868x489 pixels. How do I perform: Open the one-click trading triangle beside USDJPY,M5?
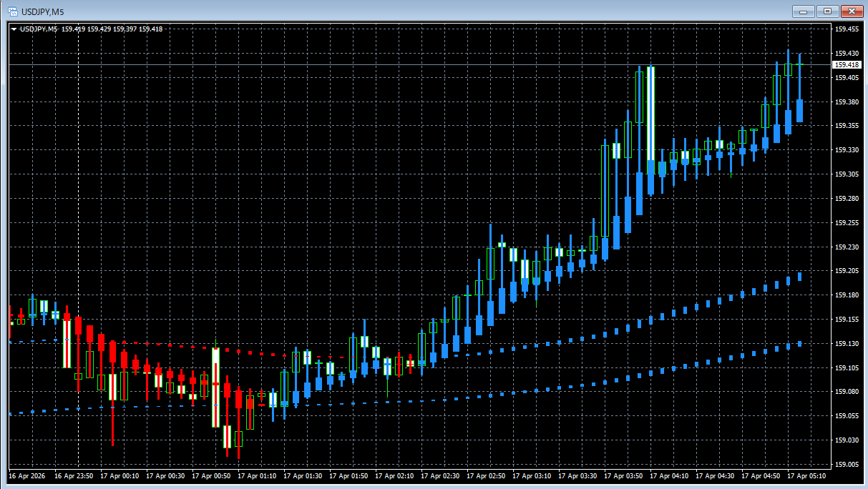pyautogui.click(x=14, y=29)
